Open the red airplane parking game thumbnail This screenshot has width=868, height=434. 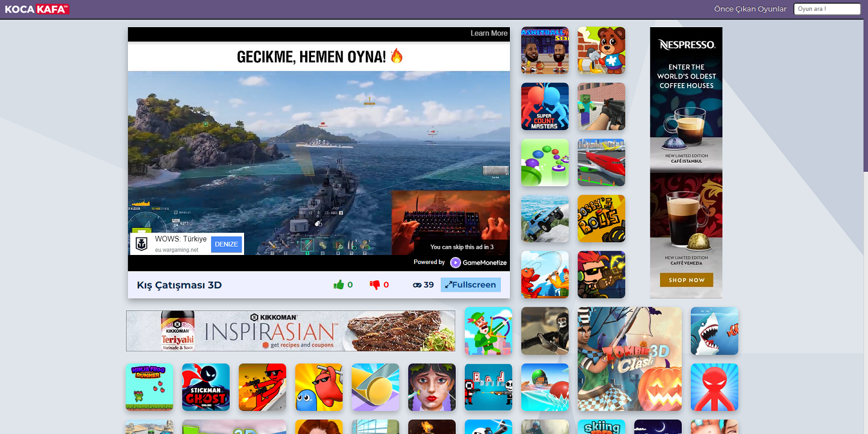coord(602,163)
